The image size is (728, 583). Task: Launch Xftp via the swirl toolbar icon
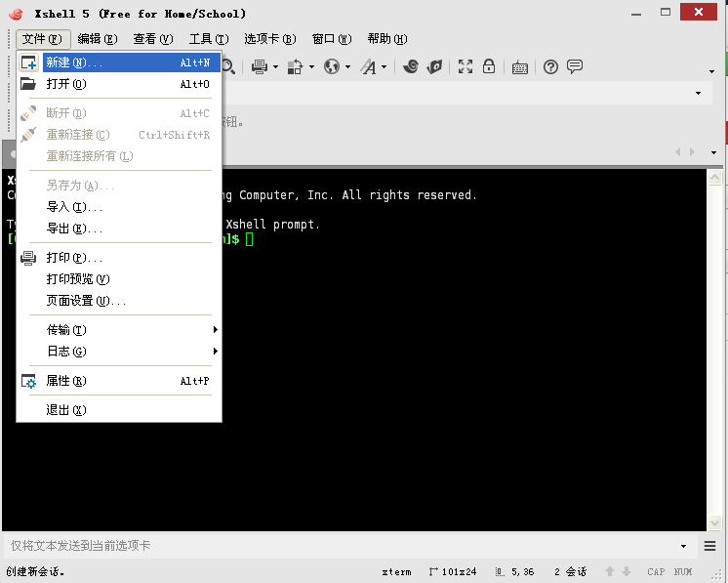coord(411,67)
